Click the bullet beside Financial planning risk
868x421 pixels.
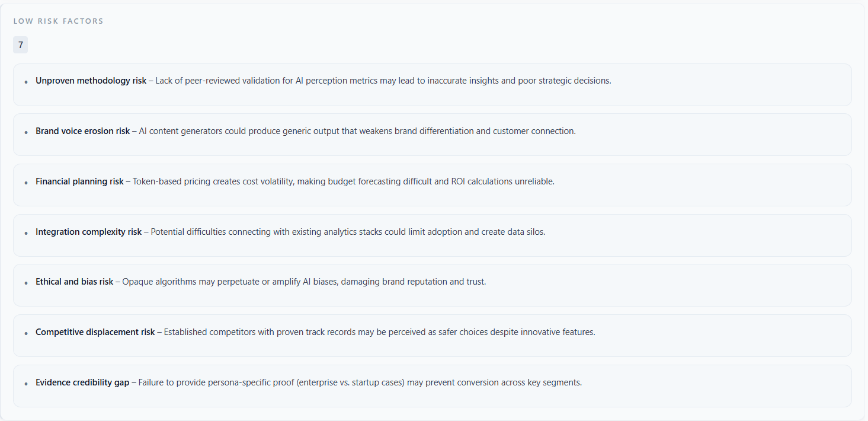pos(26,183)
